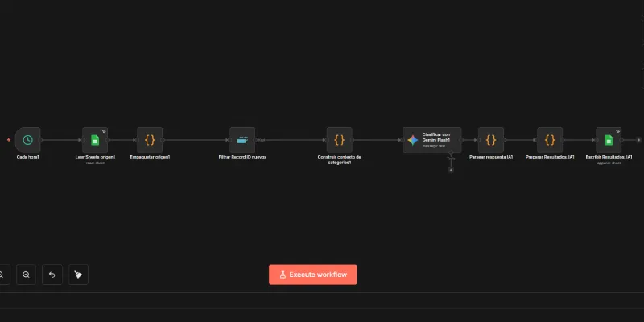The width and height of the screenshot is (644, 322).
Task: Add a tool via the plus under Gemini node
Action: [x=451, y=170]
